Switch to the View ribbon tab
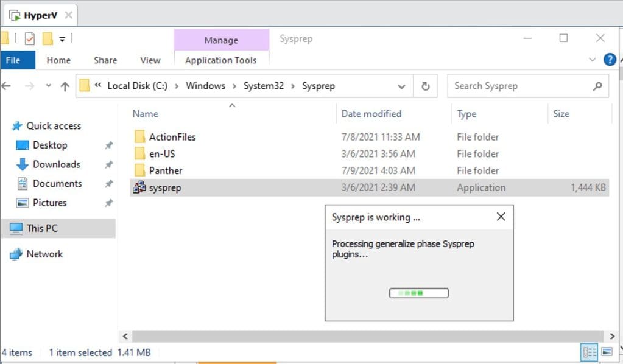 pyautogui.click(x=150, y=60)
